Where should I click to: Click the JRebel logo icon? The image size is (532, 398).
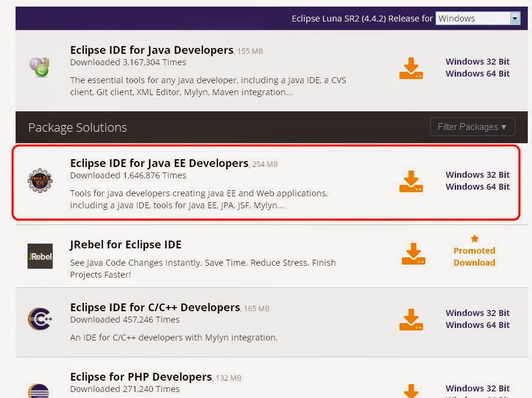click(40, 256)
